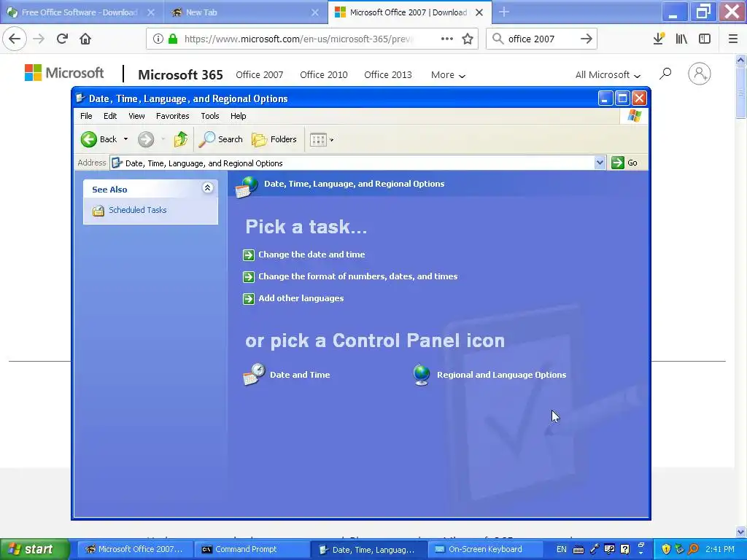The width and height of the screenshot is (747, 560).
Task: Choose Change the format of numbers, dates, and times
Action: point(357,276)
